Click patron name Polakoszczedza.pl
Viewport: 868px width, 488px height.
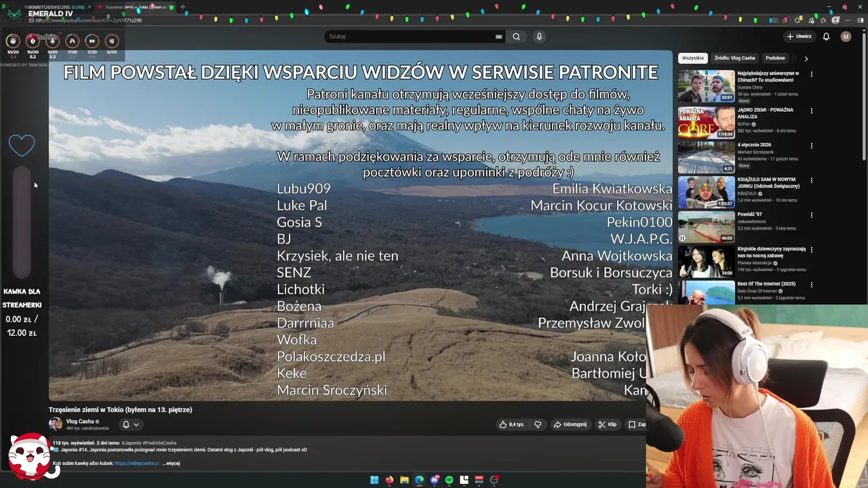tap(331, 357)
